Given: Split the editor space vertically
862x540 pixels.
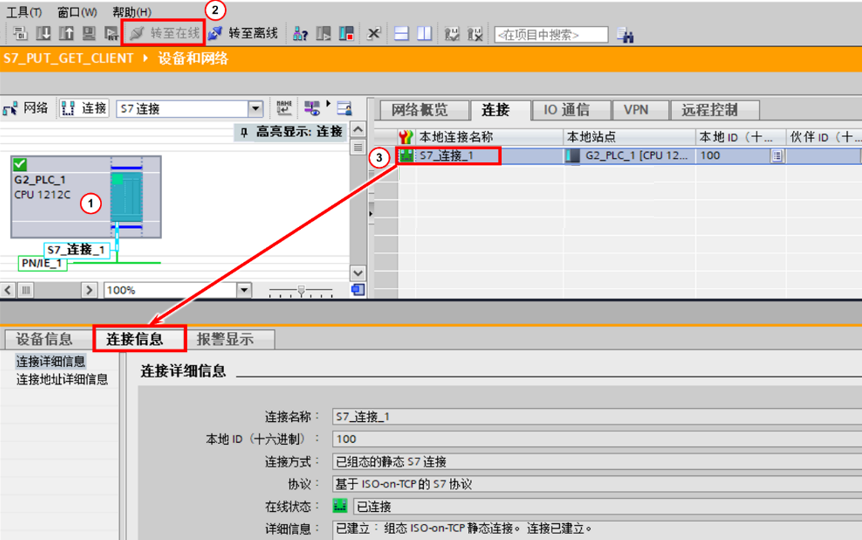Looking at the screenshot, I should [424, 34].
